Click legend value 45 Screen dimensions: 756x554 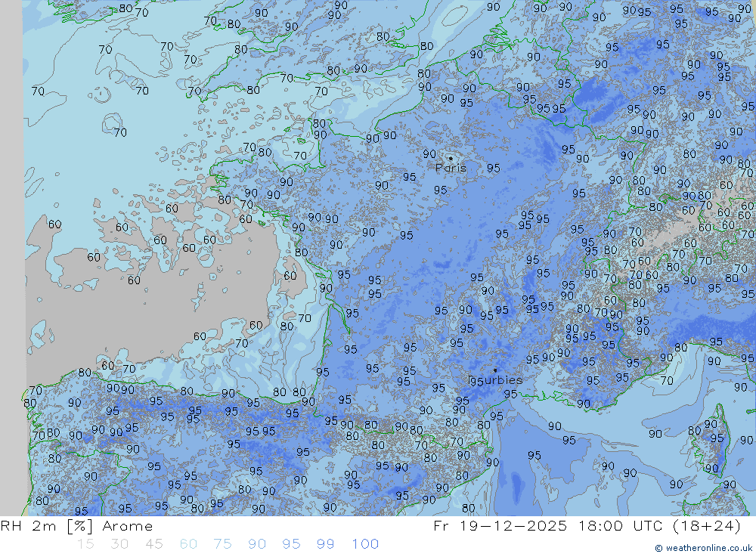[x=154, y=544]
